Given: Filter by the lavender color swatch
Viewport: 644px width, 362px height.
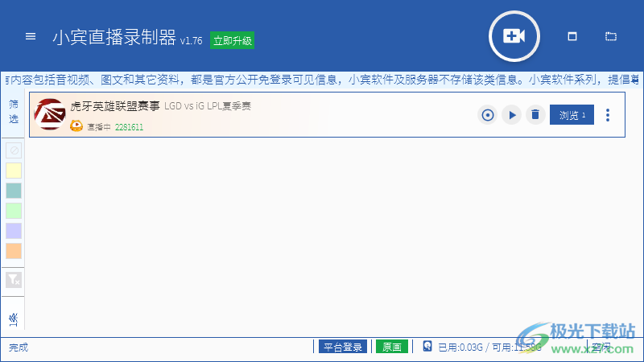Looking at the screenshot, I should click(14, 231).
